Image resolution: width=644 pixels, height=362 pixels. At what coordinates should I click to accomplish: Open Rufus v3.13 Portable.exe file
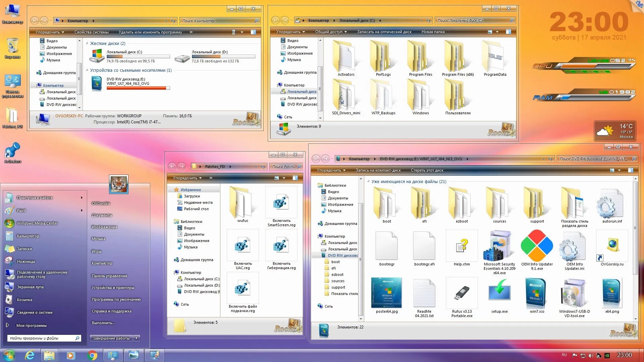click(x=462, y=294)
